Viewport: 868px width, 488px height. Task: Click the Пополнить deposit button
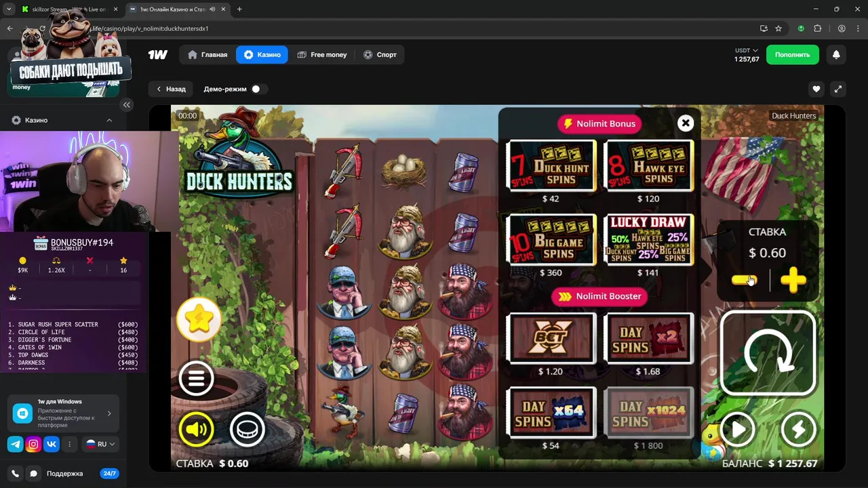[x=793, y=55]
